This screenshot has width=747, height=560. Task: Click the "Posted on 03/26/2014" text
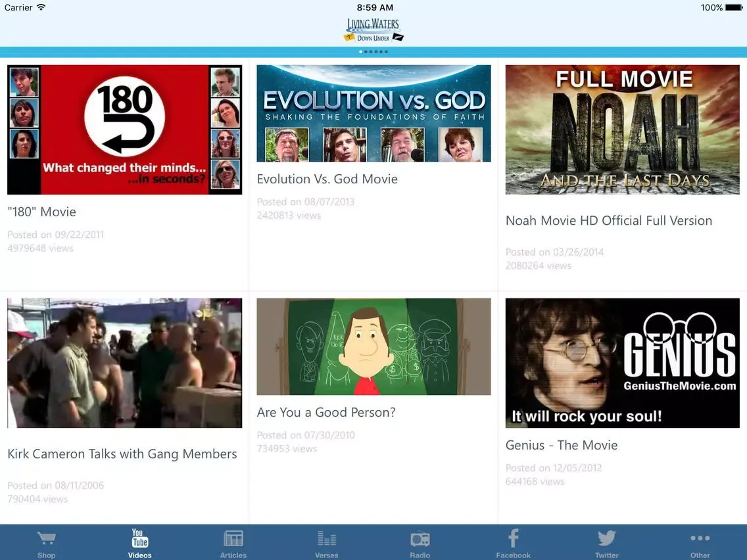tap(554, 252)
